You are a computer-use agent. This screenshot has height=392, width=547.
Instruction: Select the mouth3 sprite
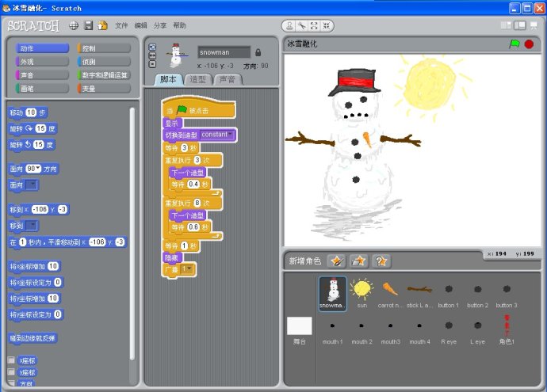point(390,330)
